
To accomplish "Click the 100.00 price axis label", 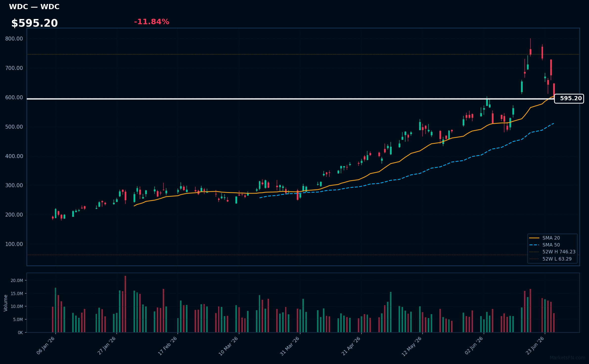I will point(14,244).
